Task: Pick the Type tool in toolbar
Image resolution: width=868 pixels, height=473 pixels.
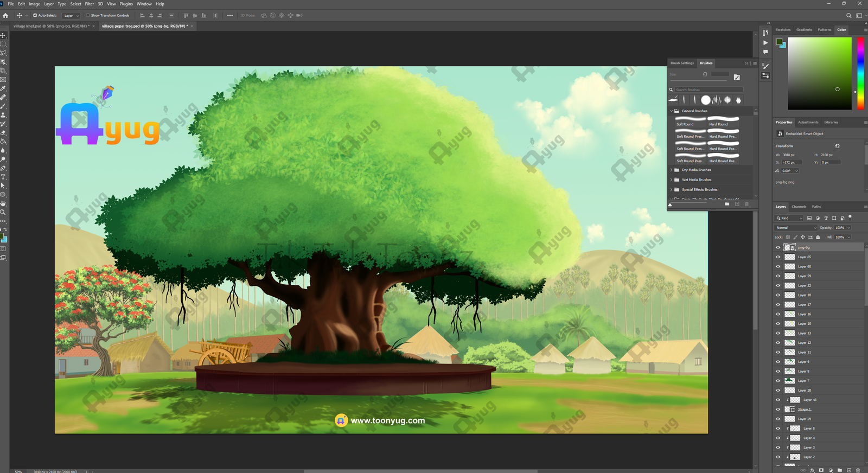Action: [3, 177]
